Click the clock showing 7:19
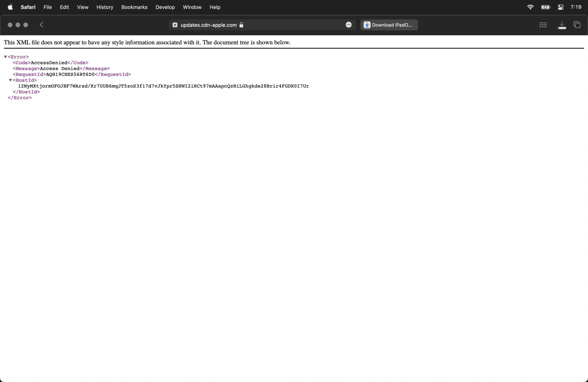The image size is (588, 382). [576, 7]
